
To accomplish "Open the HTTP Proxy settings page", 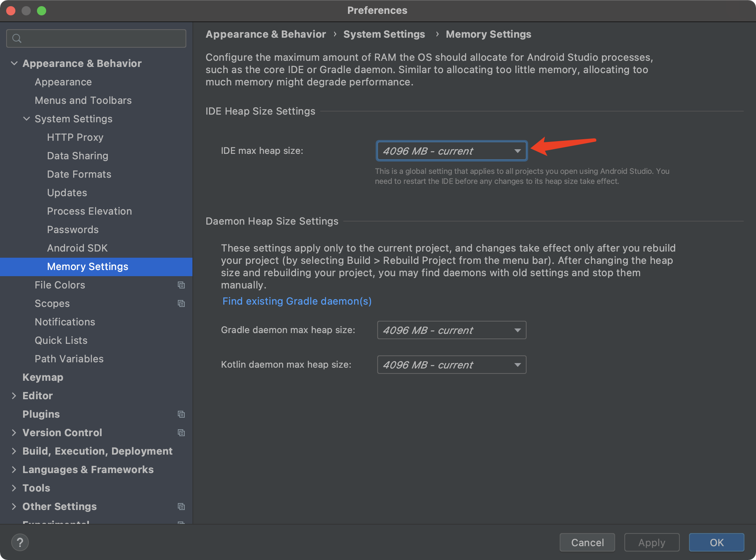I will [75, 137].
